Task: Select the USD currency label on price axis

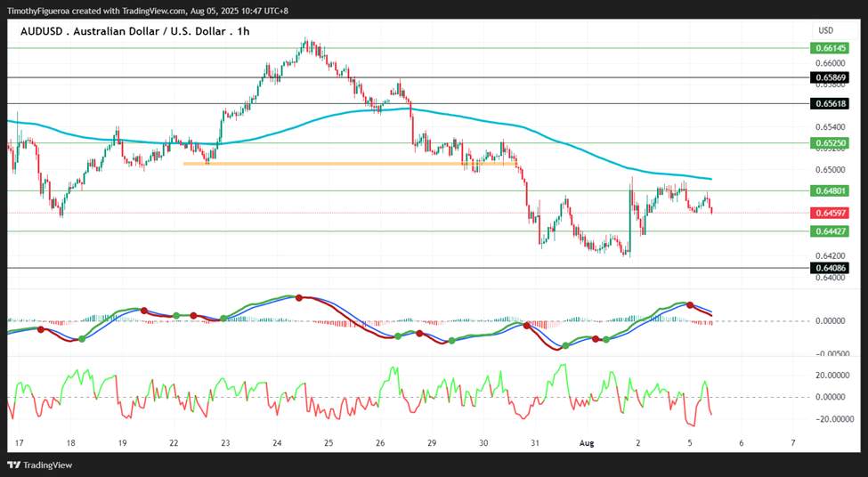Action: (825, 30)
